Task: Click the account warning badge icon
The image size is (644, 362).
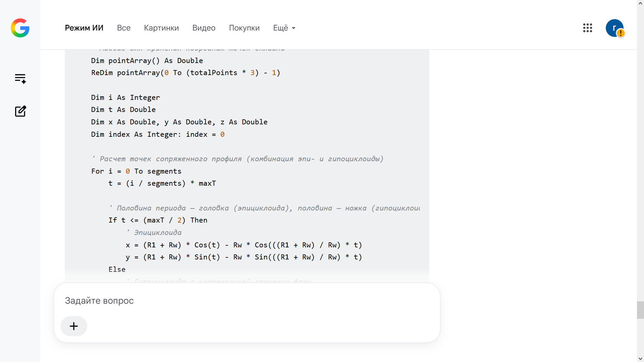Action: coord(621,33)
